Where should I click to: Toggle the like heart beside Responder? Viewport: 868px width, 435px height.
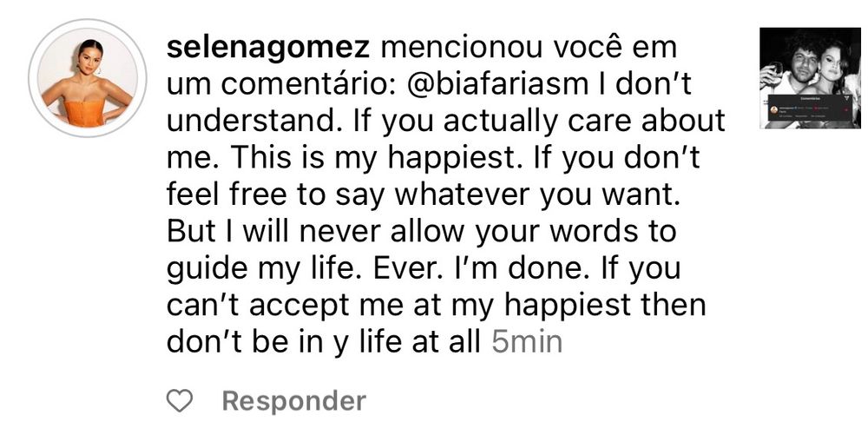pyautogui.click(x=180, y=400)
